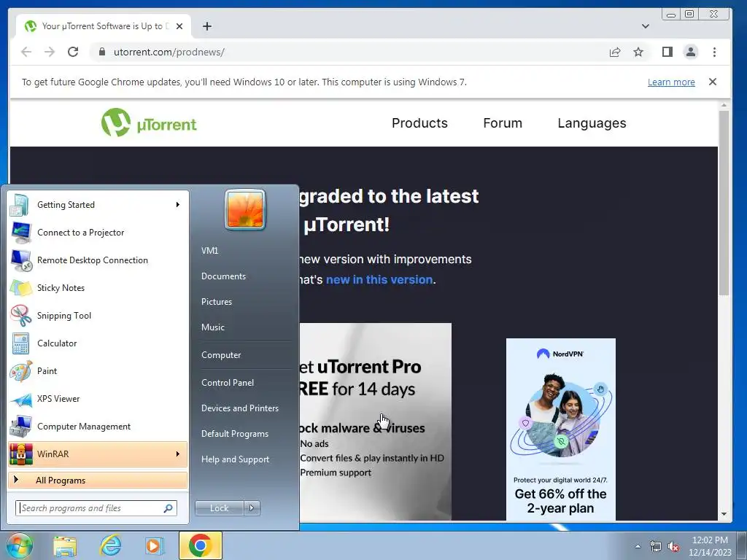
Task: Open shutdown options arrow next to Lock
Action: tap(252, 508)
